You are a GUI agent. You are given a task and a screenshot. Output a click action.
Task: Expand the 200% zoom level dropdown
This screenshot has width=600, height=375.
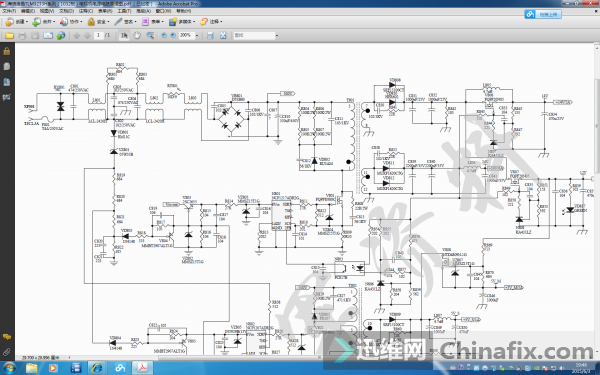(197, 35)
